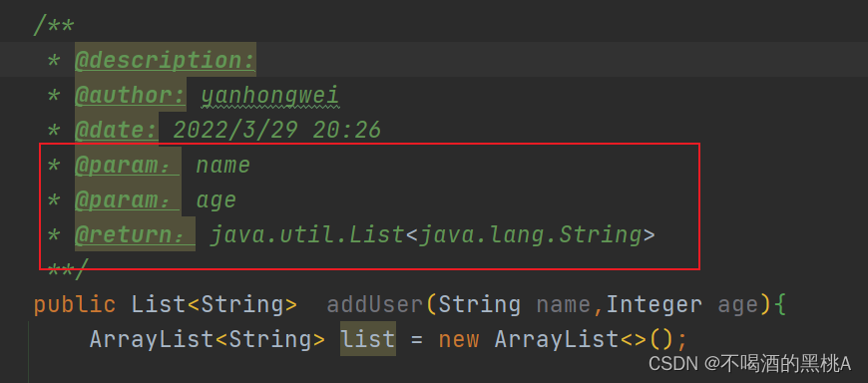Click the first @param tag above age
Screen dimensions: 868x383
pyautogui.click(x=128, y=165)
